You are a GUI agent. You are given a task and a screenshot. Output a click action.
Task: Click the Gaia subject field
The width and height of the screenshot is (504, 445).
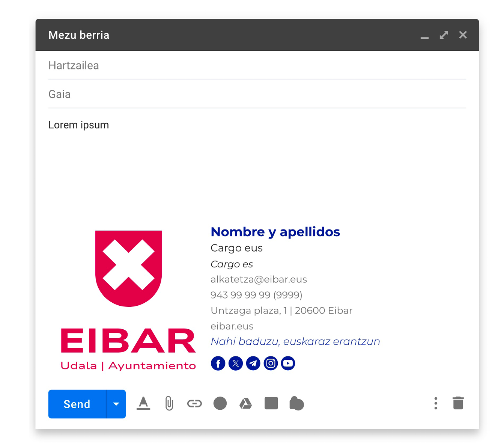coord(257,94)
